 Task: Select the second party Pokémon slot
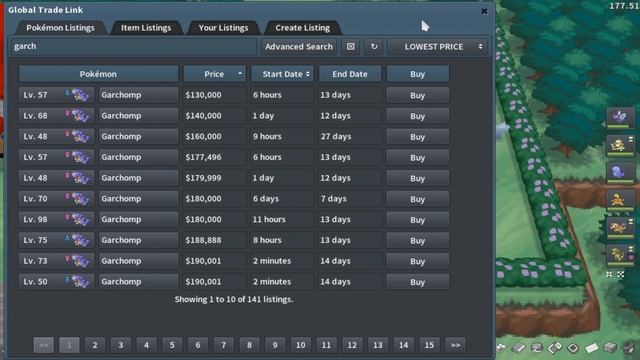620,146
